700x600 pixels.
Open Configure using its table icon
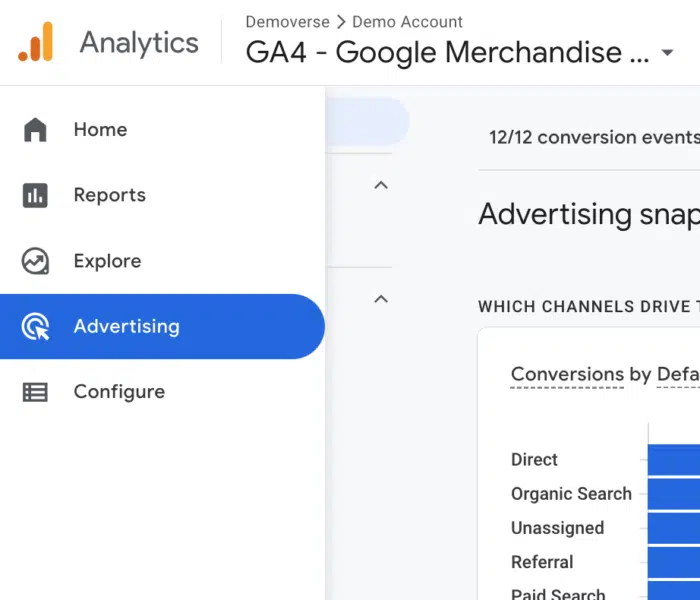[35, 392]
